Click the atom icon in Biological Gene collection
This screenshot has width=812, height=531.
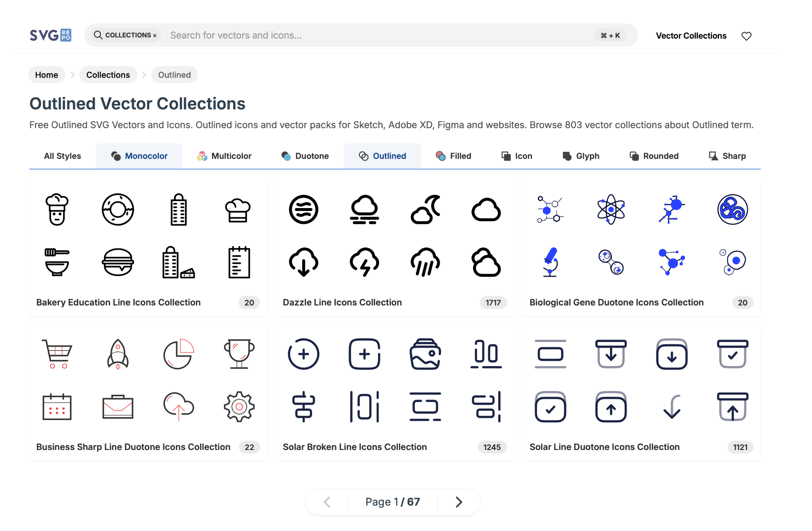pos(610,210)
